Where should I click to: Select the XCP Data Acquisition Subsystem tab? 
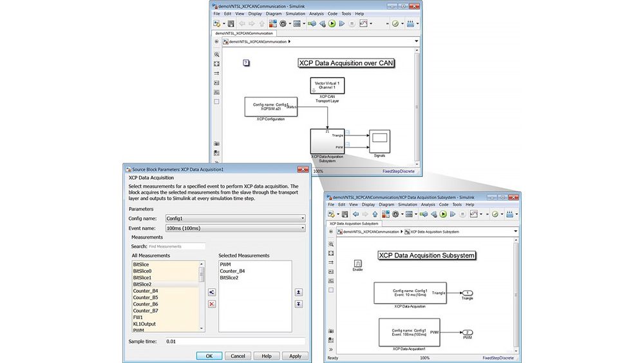point(354,223)
